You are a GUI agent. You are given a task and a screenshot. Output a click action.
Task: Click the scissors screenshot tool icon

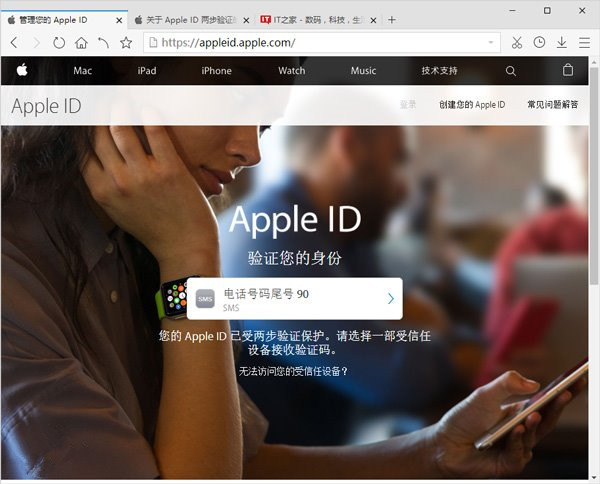tap(517, 43)
